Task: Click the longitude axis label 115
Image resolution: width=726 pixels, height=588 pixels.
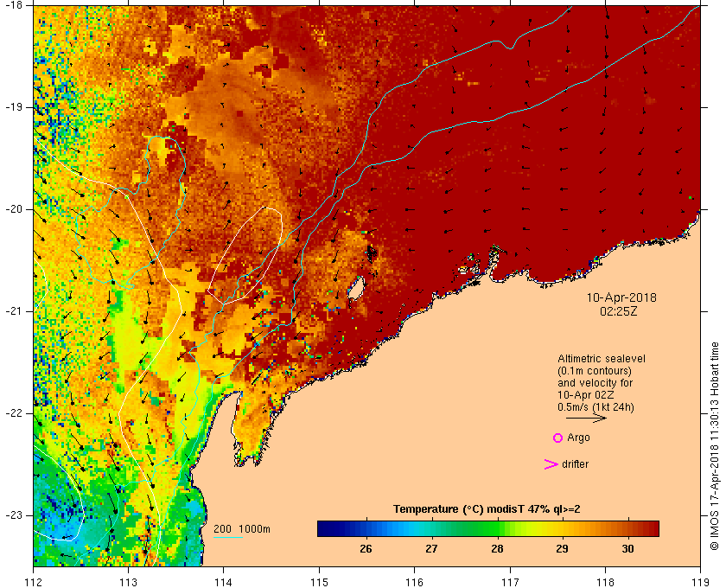Action: point(319,582)
